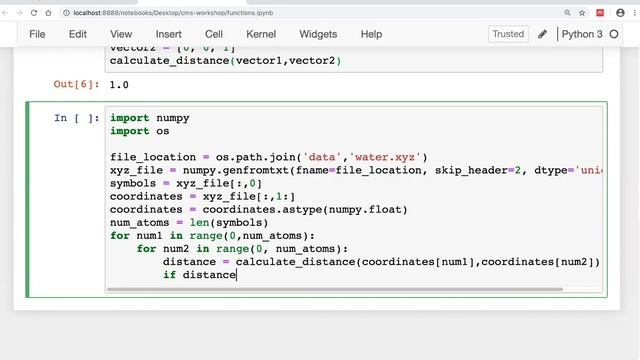Click the Python 3 kernel name
Image resolution: width=640 pixels, height=360 pixels.
click(x=582, y=34)
